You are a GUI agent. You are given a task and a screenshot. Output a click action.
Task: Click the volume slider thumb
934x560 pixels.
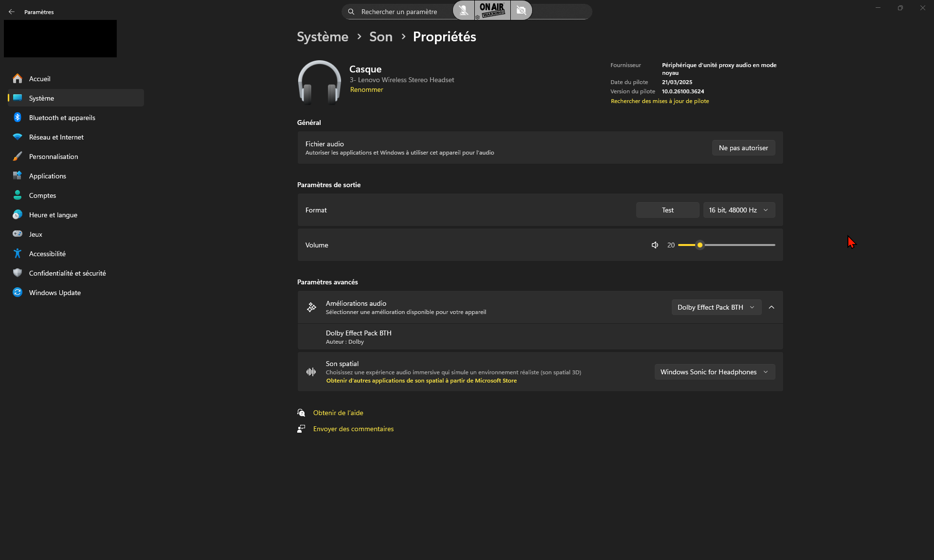point(700,245)
